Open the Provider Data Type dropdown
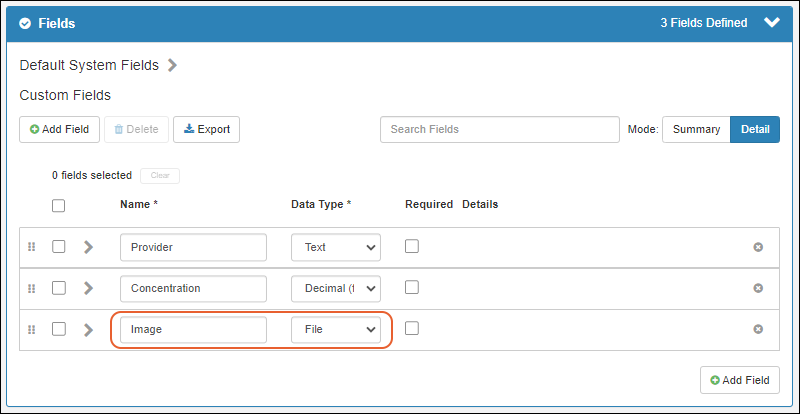 [336, 247]
